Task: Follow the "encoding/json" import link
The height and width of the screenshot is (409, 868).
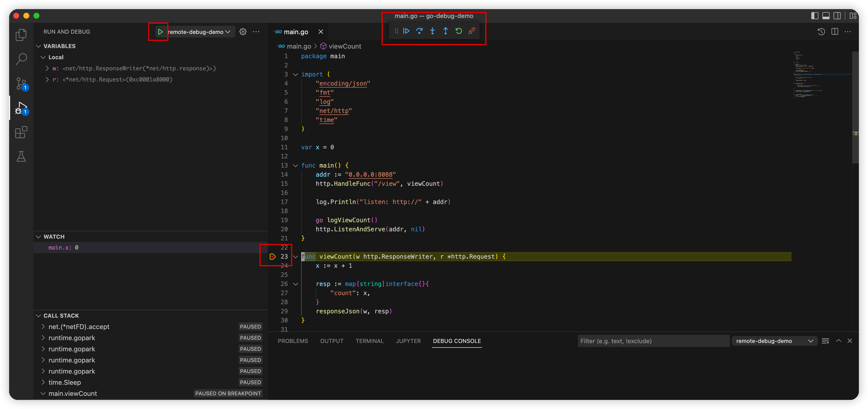Action: (343, 84)
